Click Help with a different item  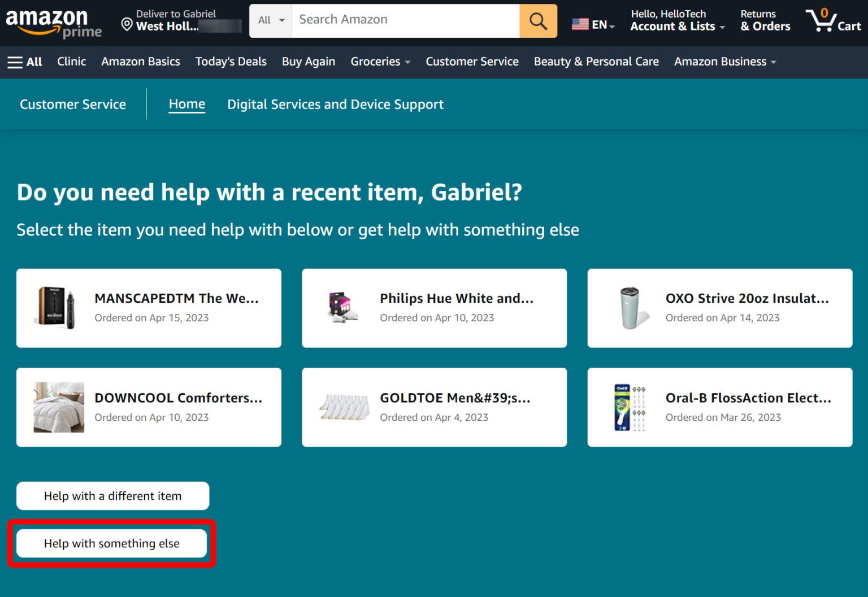(x=112, y=495)
